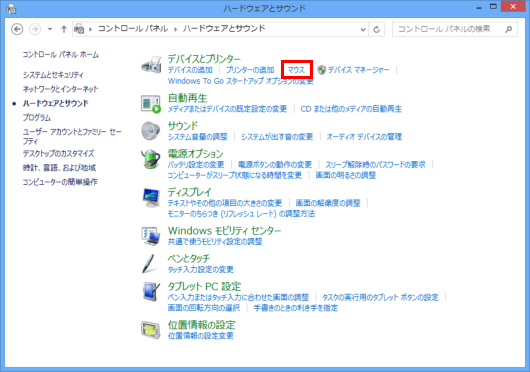Click the shield icon beside デバイス マネージャー
Image resolution: width=530 pixels, height=372 pixels.
321,70
